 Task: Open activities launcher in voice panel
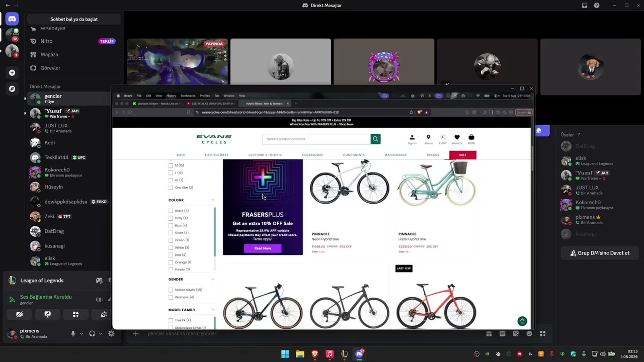click(75, 314)
